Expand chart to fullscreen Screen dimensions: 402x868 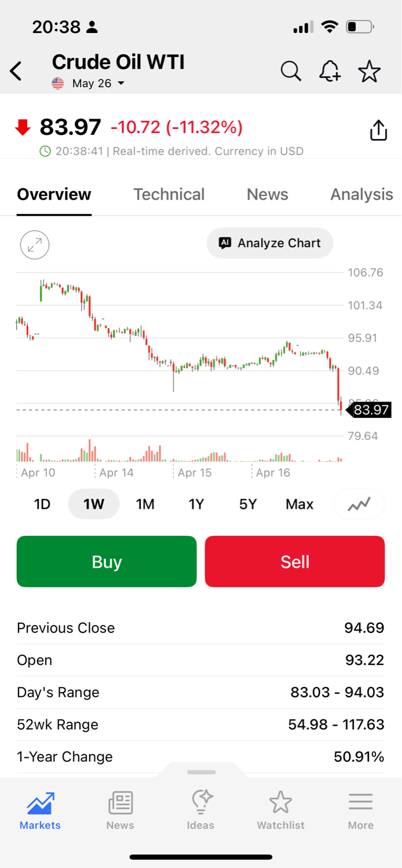tap(35, 244)
